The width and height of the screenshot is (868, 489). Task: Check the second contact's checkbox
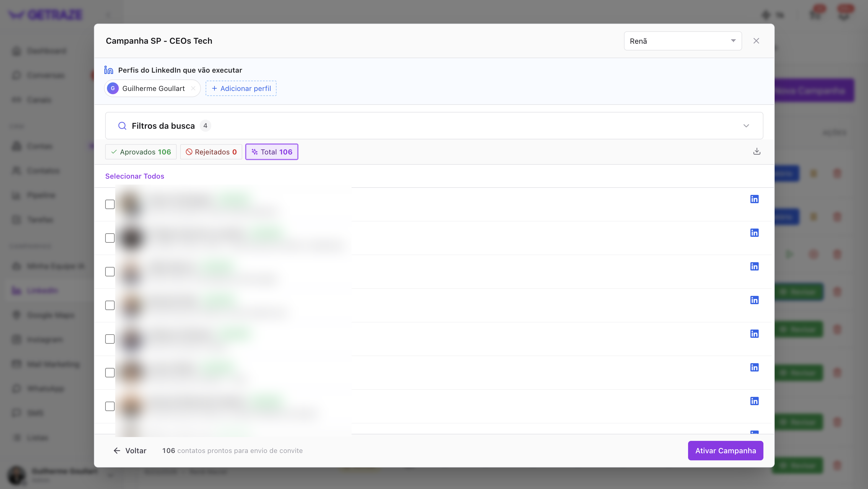coord(110,238)
